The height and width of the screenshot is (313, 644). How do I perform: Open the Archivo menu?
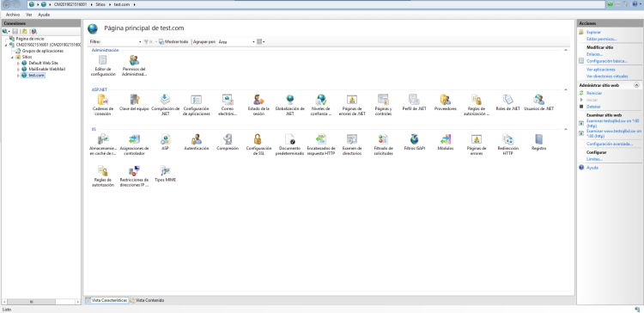[12, 15]
